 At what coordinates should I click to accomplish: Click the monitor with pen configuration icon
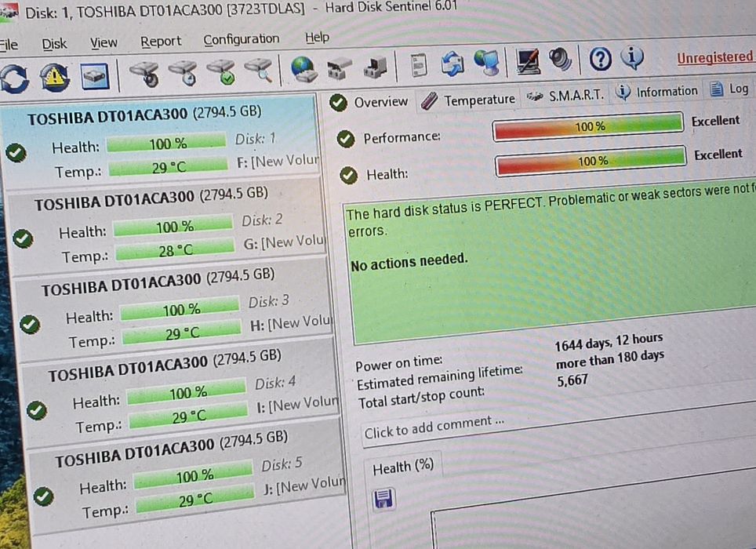point(528,61)
